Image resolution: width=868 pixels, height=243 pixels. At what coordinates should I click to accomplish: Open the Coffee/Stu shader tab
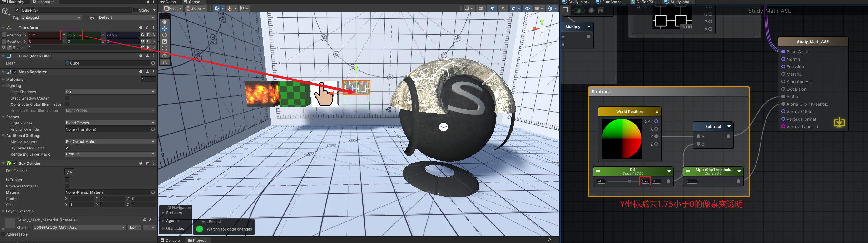(644, 2)
